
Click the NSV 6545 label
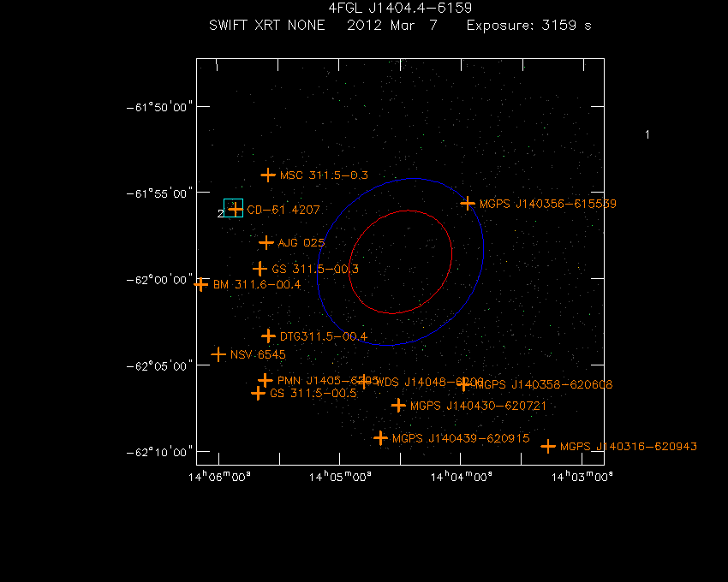tap(258, 354)
